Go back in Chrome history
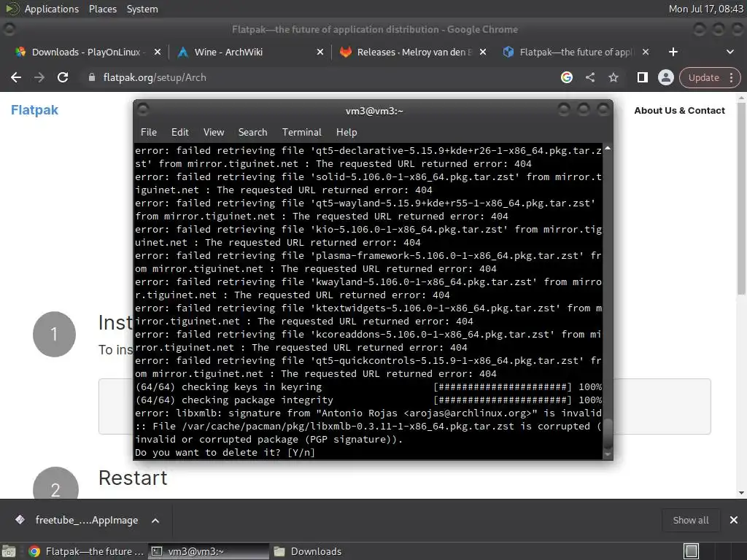 tap(16, 77)
